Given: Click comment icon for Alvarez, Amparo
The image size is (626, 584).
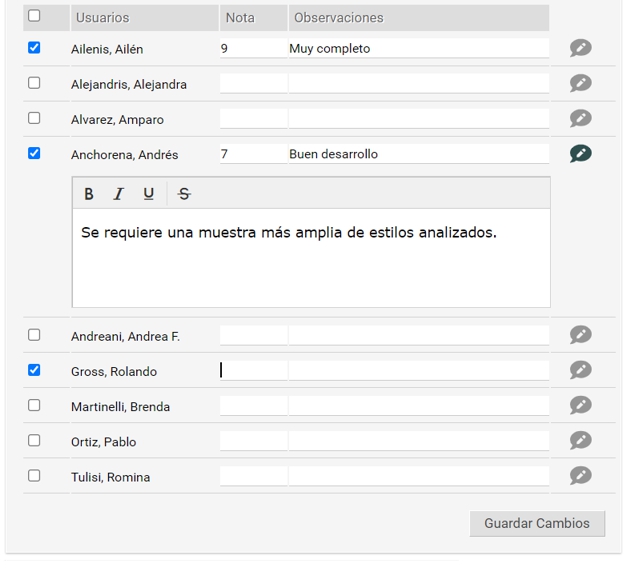Looking at the screenshot, I should pos(580,118).
